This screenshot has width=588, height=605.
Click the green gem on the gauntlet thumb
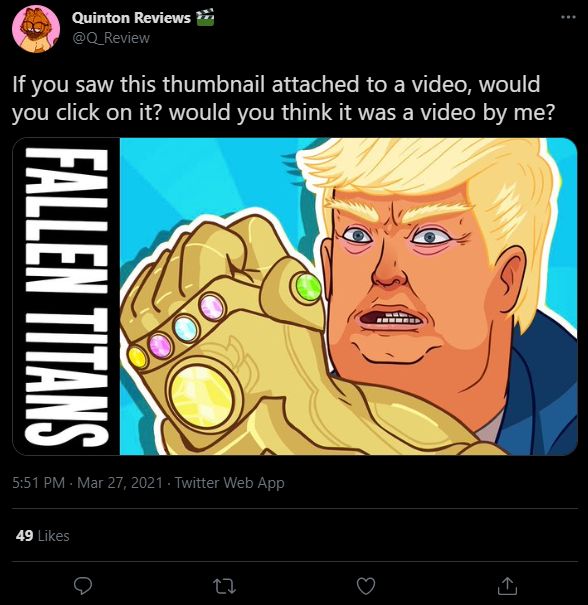pyautogui.click(x=309, y=287)
